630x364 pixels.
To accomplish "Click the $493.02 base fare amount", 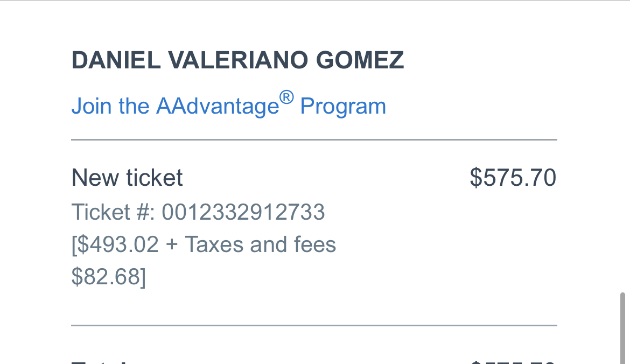I will pyautogui.click(x=117, y=244).
